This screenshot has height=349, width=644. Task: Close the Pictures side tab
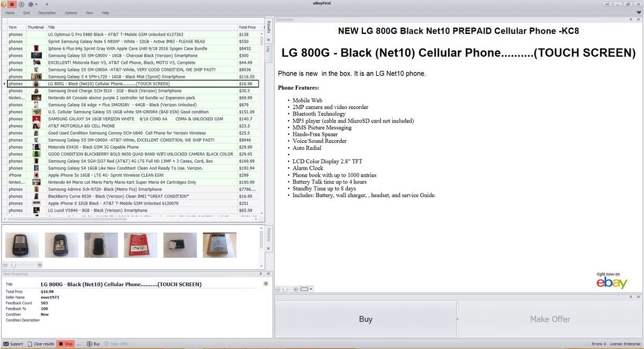click(x=268, y=249)
